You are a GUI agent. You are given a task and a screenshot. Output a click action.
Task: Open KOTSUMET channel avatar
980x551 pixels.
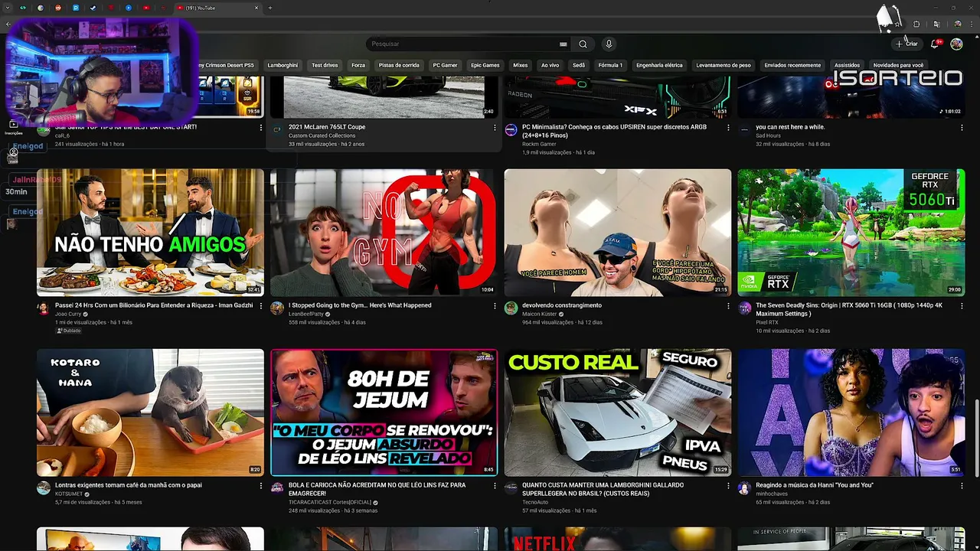(x=43, y=487)
